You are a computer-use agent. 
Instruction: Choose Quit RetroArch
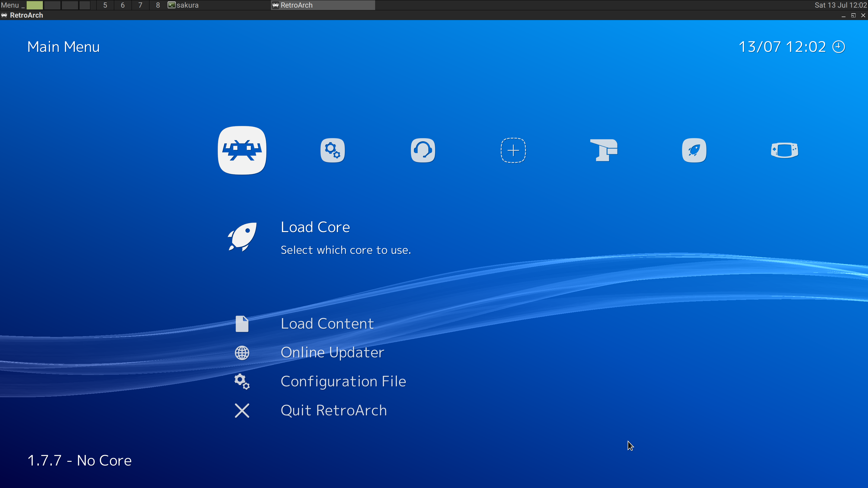pos(334,410)
